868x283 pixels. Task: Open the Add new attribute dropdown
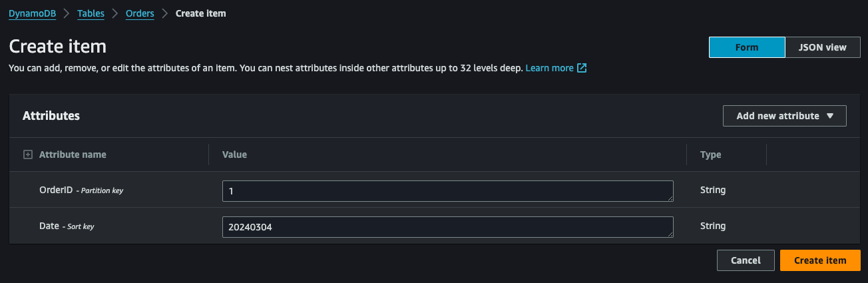tap(785, 116)
